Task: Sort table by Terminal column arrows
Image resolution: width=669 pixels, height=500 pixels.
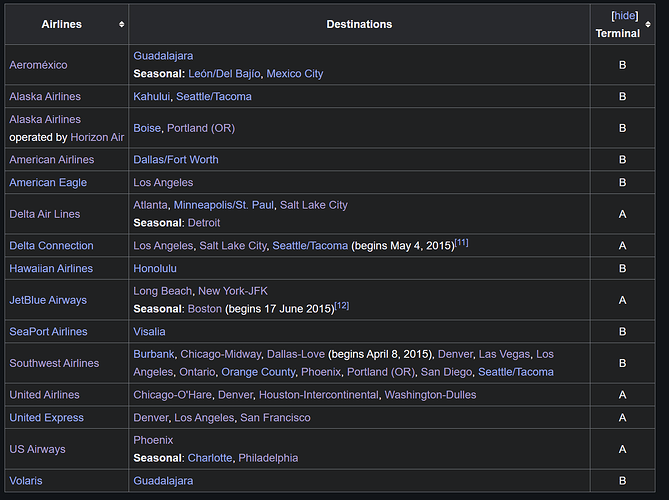Action: tap(648, 24)
